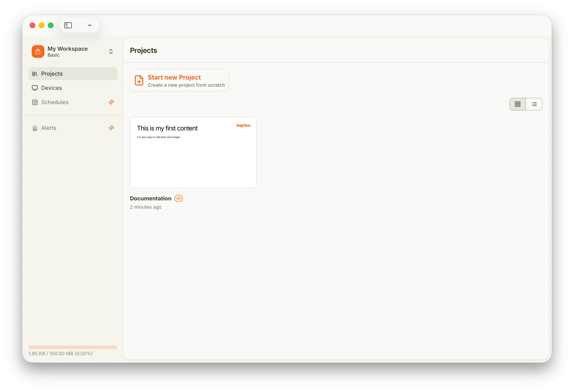Open Devices via the monitor icon
Viewport: 574px width, 392px height.
point(35,88)
